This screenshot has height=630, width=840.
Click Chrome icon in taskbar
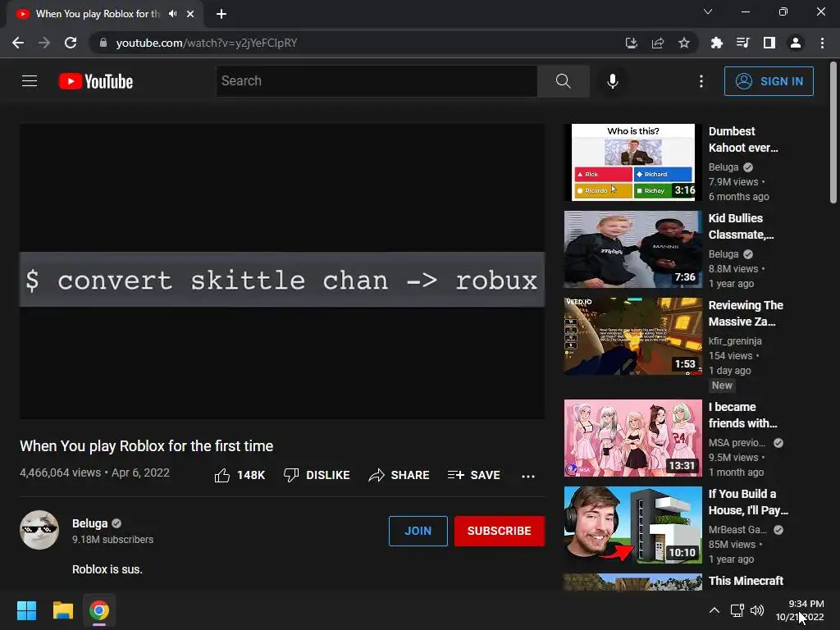click(x=99, y=610)
